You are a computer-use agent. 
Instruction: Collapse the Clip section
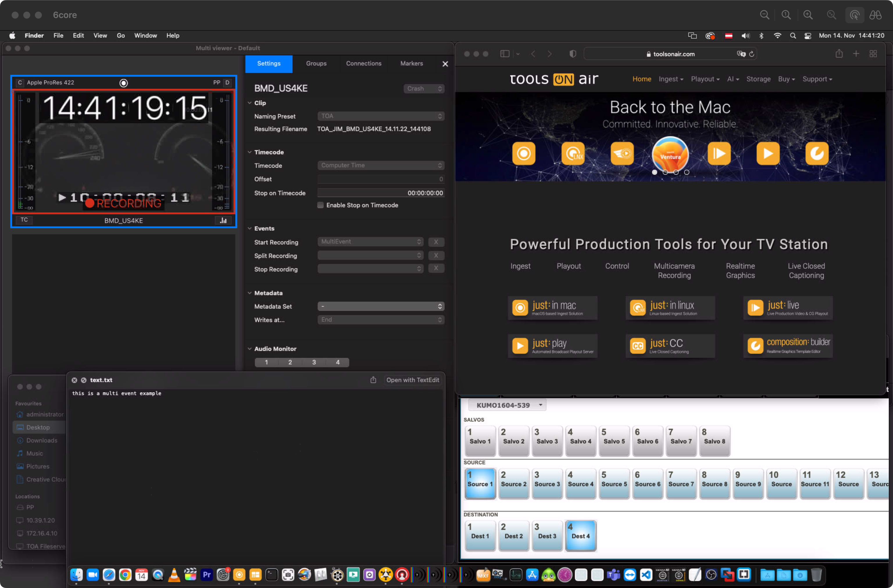click(249, 103)
